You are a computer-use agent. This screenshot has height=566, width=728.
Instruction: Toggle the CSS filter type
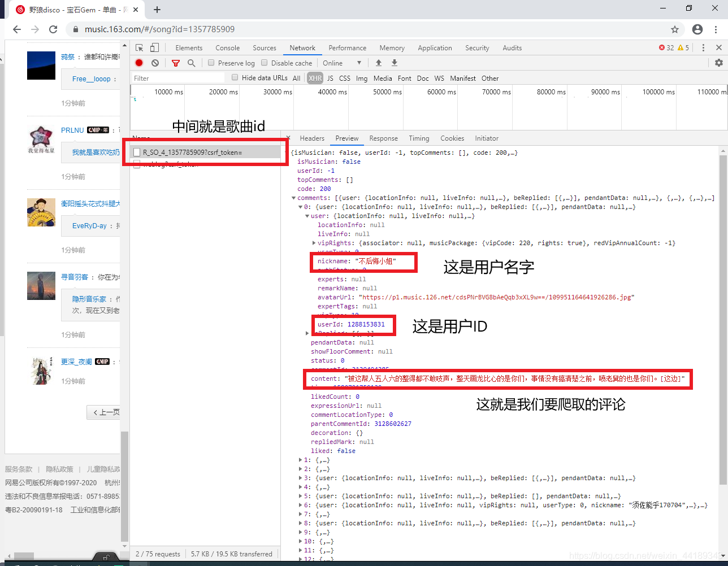pyautogui.click(x=345, y=79)
